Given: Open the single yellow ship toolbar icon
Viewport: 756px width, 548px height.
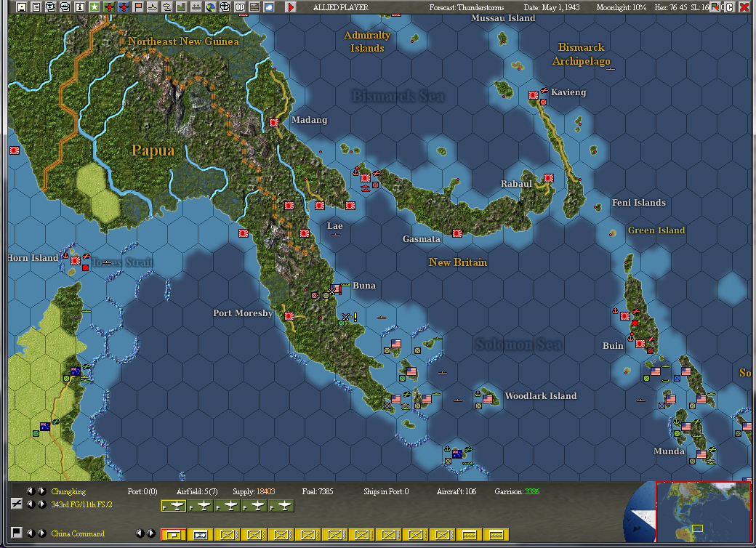Looking at the screenshot, I should [153, 7].
